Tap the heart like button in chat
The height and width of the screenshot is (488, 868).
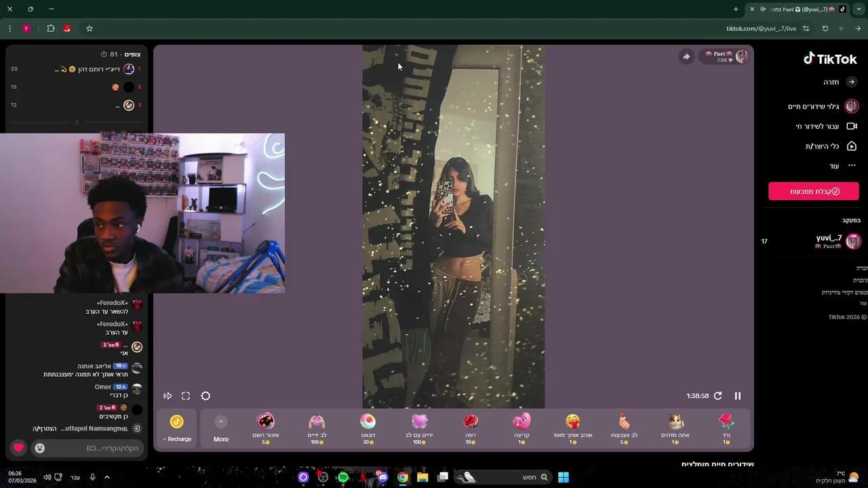pyautogui.click(x=18, y=448)
